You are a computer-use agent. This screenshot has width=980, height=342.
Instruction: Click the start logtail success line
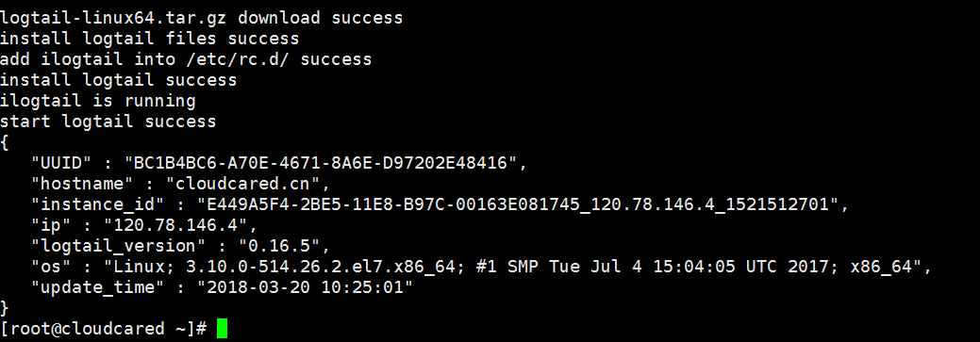108,122
